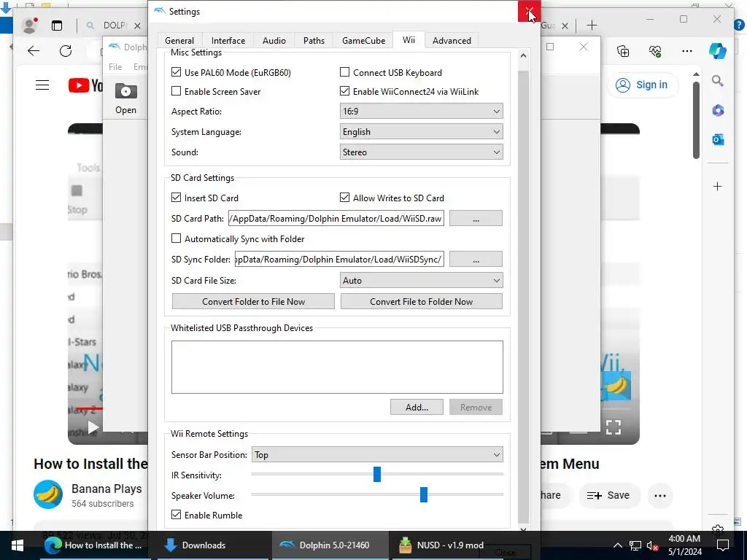Open a new browser tab
The image size is (747, 560).
click(592, 26)
